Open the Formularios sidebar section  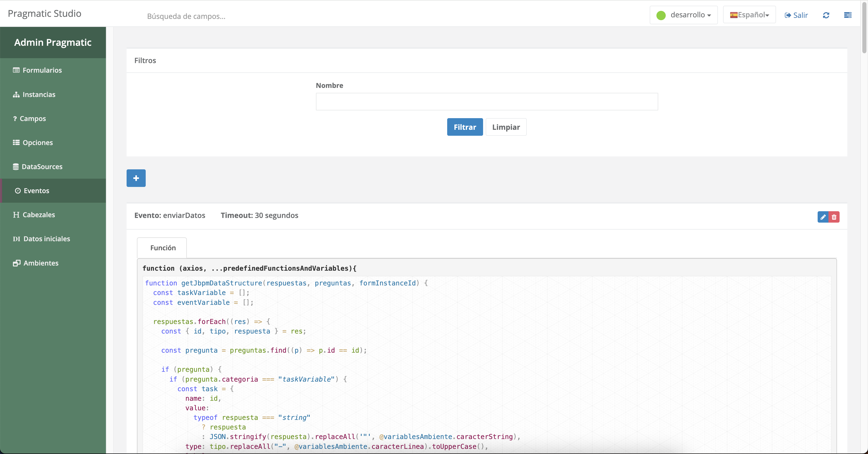53,70
